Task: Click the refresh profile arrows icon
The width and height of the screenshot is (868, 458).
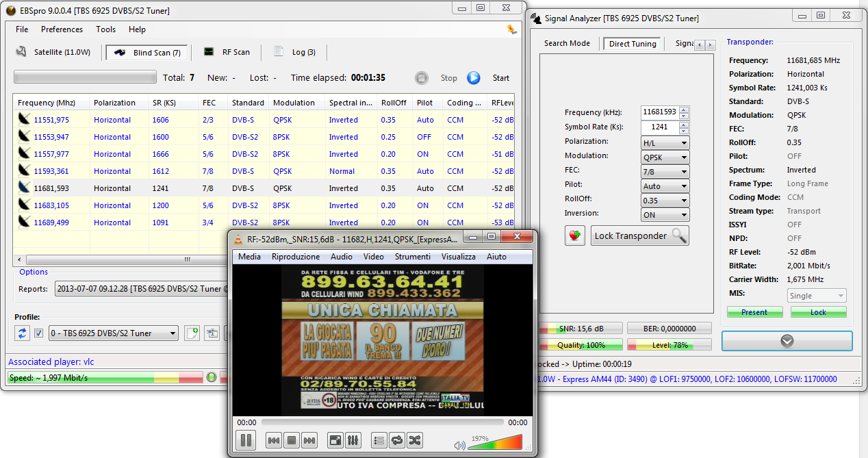Action: pyautogui.click(x=23, y=333)
